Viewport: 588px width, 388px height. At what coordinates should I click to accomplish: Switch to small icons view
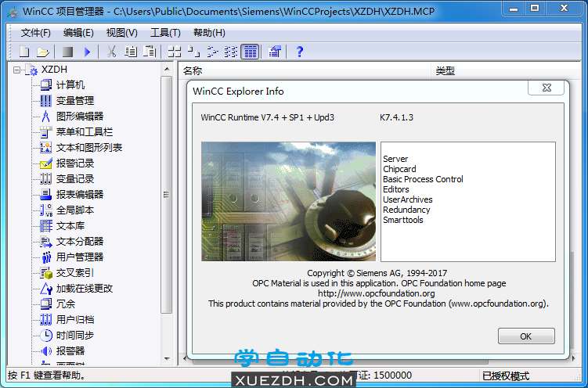click(193, 52)
